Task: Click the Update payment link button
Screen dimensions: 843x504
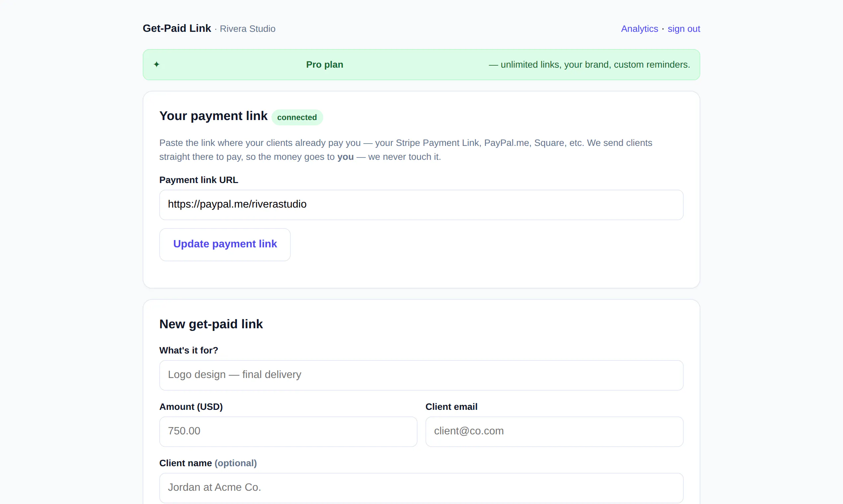Action: [225, 244]
